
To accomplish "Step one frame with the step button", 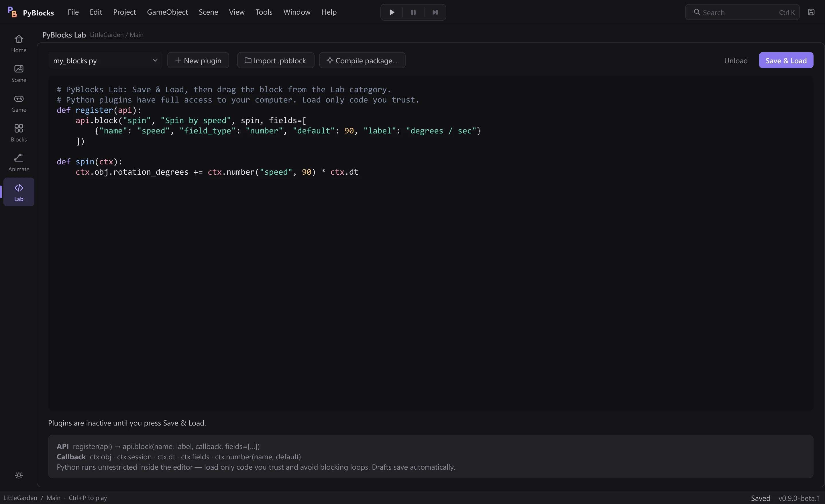I will pos(435,12).
